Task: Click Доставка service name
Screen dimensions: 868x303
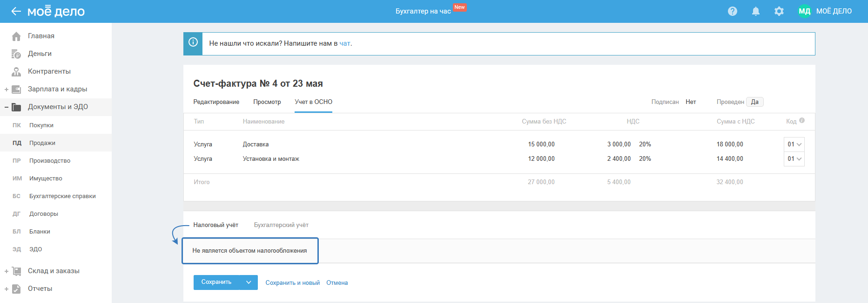Action: (x=256, y=145)
